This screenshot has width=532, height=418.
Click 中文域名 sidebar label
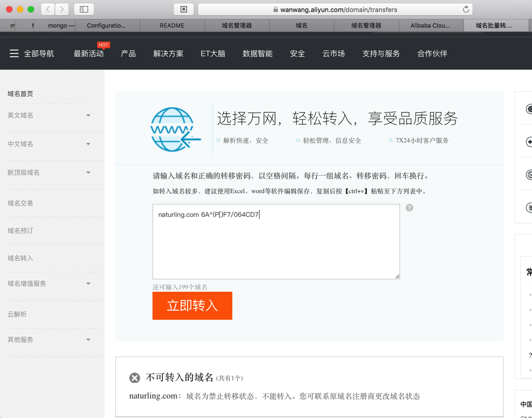point(21,144)
